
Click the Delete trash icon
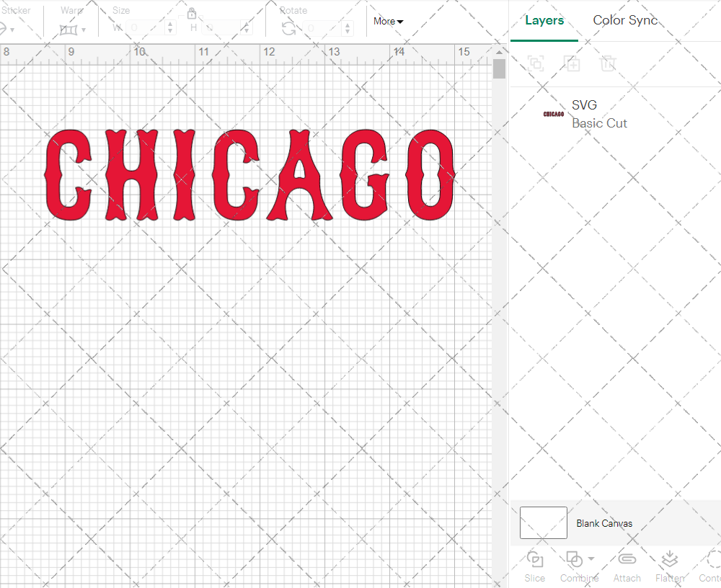(609, 63)
